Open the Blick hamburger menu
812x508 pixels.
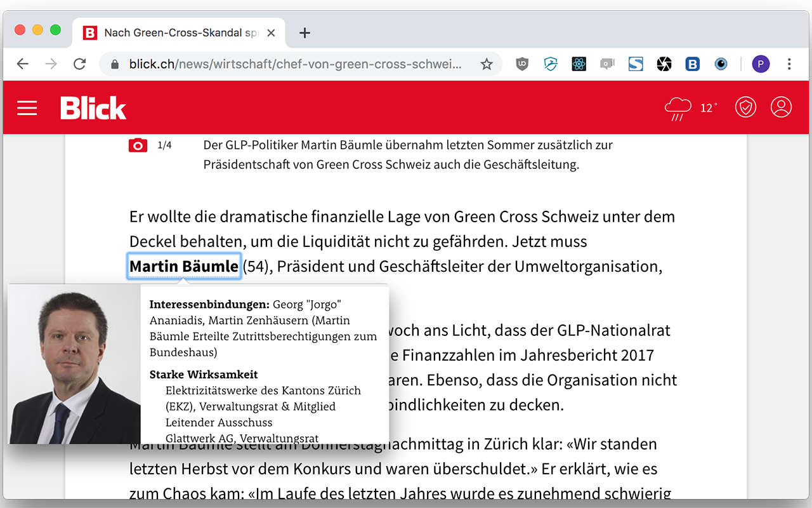coord(27,108)
